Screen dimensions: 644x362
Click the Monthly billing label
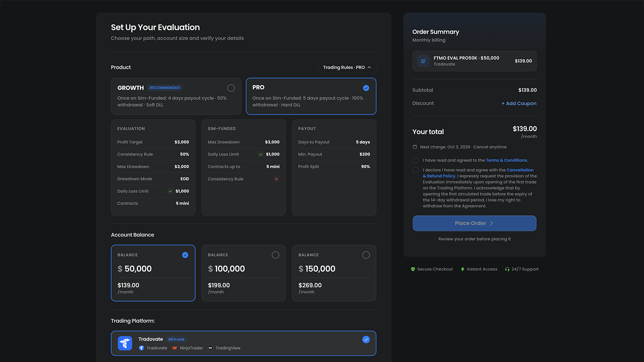click(429, 40)
